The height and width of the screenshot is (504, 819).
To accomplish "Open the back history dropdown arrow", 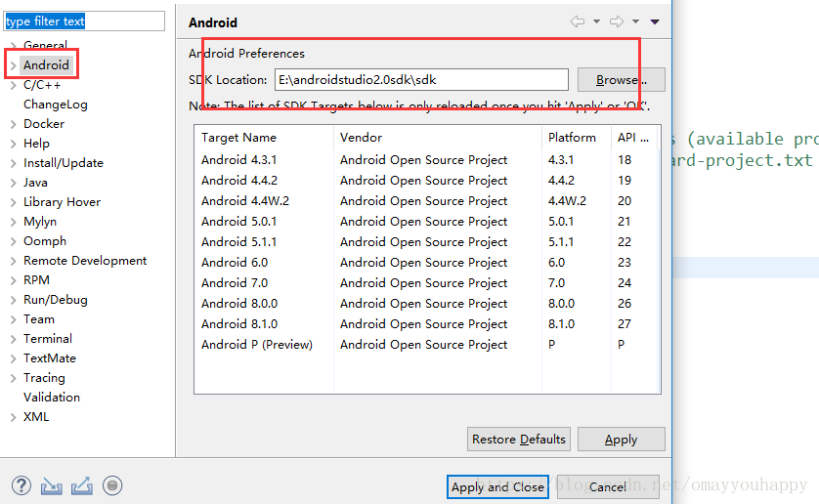I will (x=596, y=21).
